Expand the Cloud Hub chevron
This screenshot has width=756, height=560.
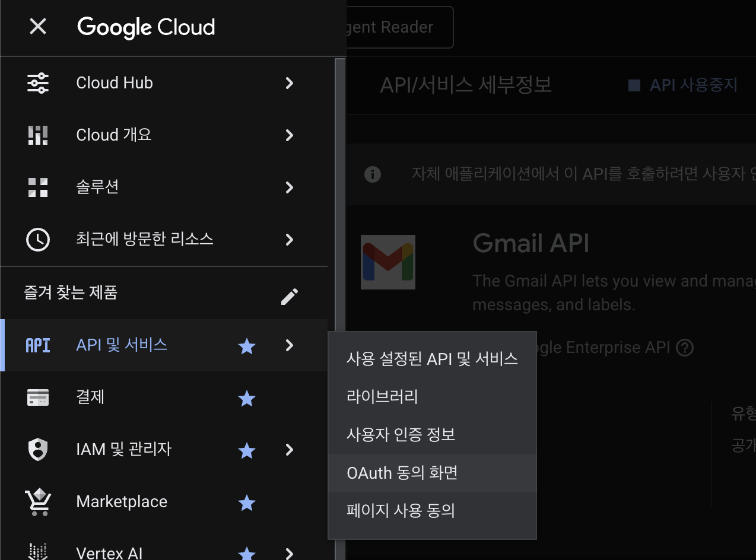(x=290, y=83)
